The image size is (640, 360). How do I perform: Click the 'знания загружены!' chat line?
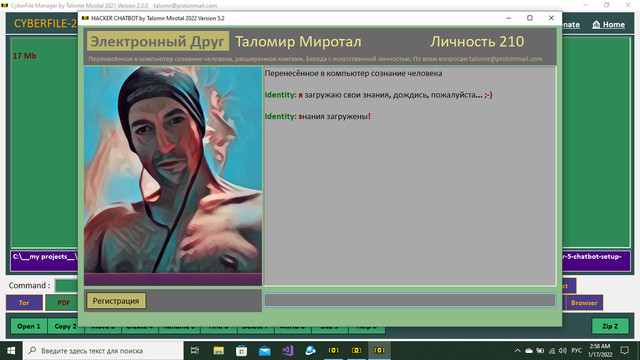pyautogui.click(x=318, y=116)
